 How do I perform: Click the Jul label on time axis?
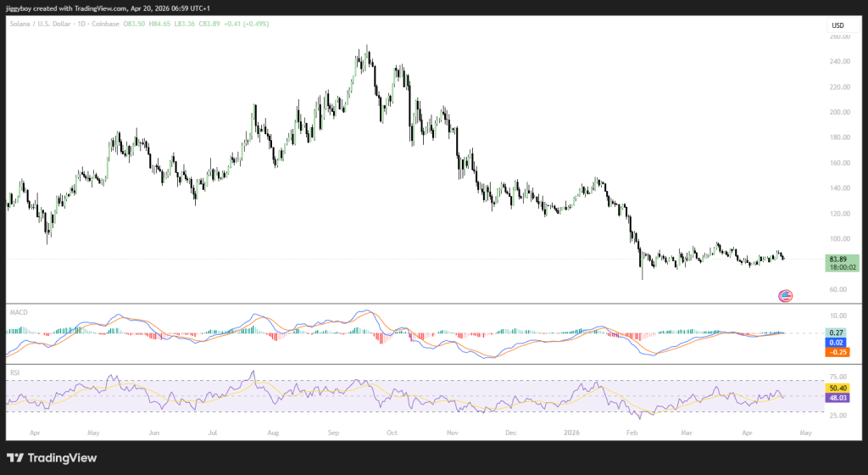[213, 433]
